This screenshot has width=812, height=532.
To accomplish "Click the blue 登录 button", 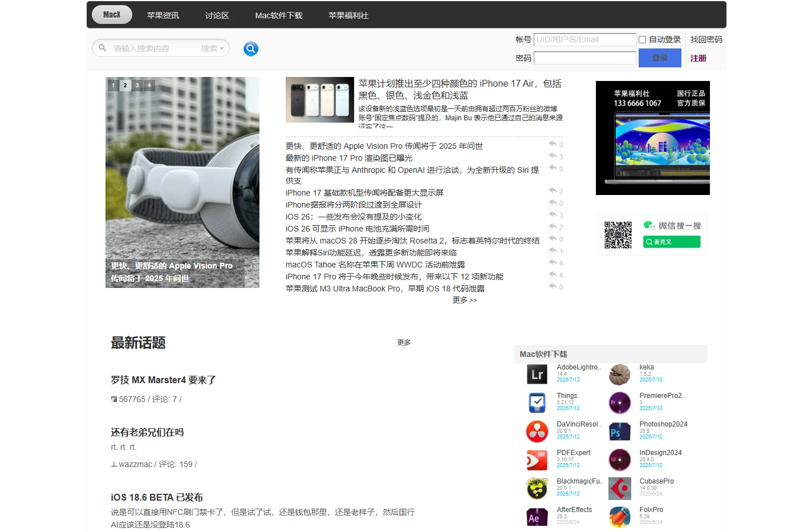I will pos(660,58).
